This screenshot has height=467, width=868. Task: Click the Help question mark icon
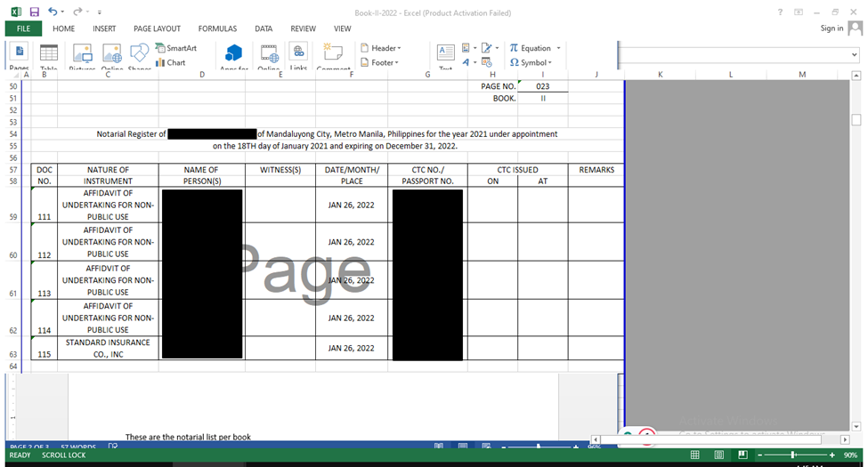780,12
